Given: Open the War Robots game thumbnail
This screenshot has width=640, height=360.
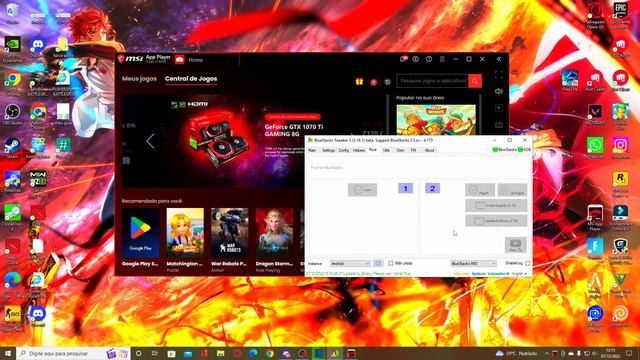Looking at the screenshot, I should click(x=229, y=233).
